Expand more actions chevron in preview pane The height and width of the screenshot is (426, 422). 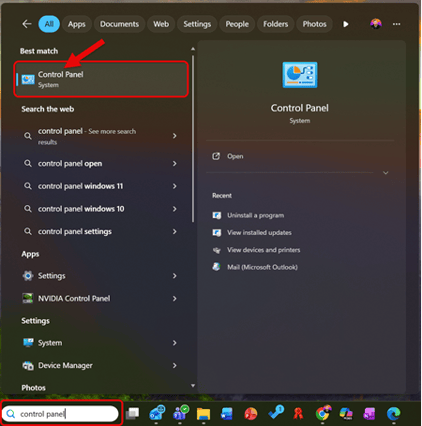[386, 173]
